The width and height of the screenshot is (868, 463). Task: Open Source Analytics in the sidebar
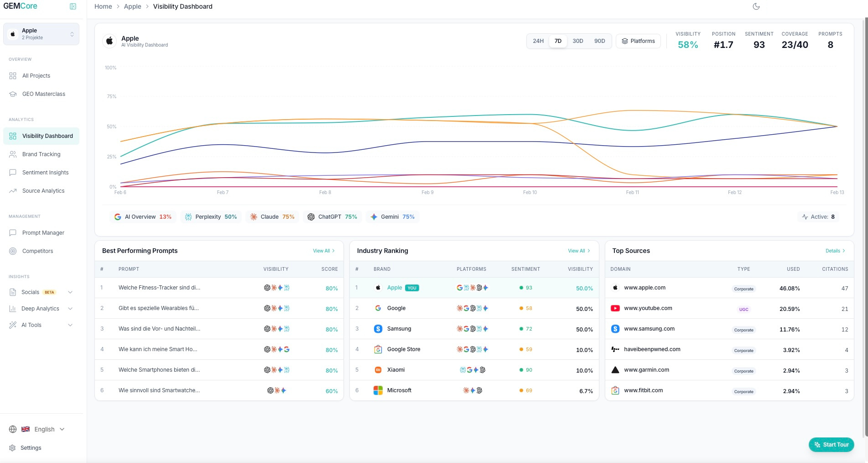pyautogui.click(x=43, y=191)
